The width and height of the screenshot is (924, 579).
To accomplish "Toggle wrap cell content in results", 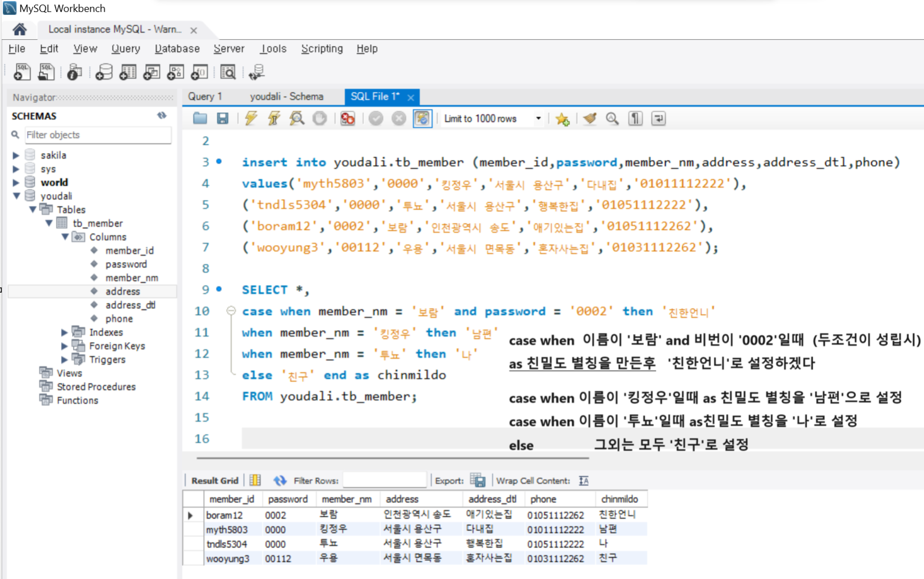I will point(584,480).
